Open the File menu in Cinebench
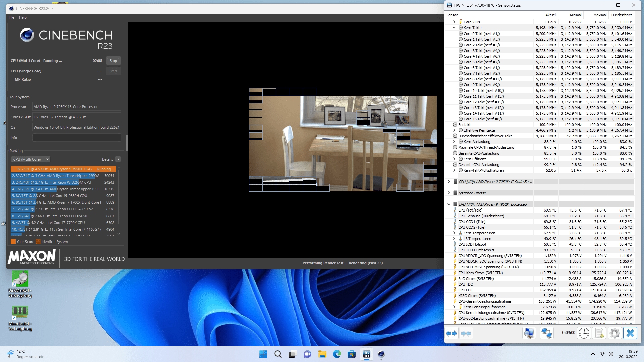Image resolution: width=644 pixels, height=362 pixels. (11, 17)
